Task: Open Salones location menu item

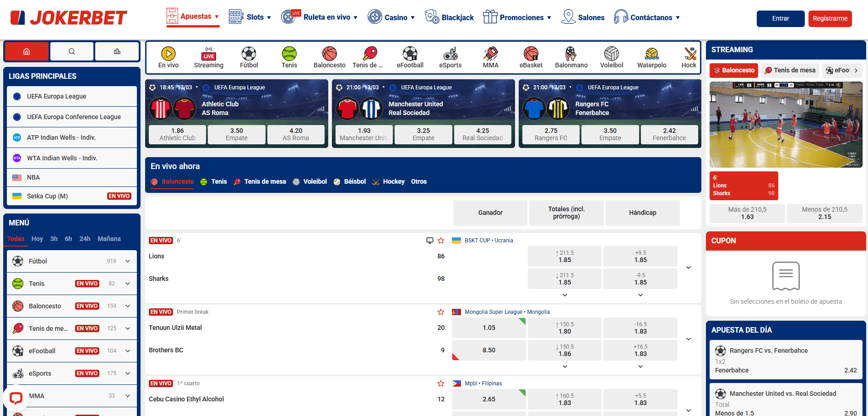Action: 583,17
